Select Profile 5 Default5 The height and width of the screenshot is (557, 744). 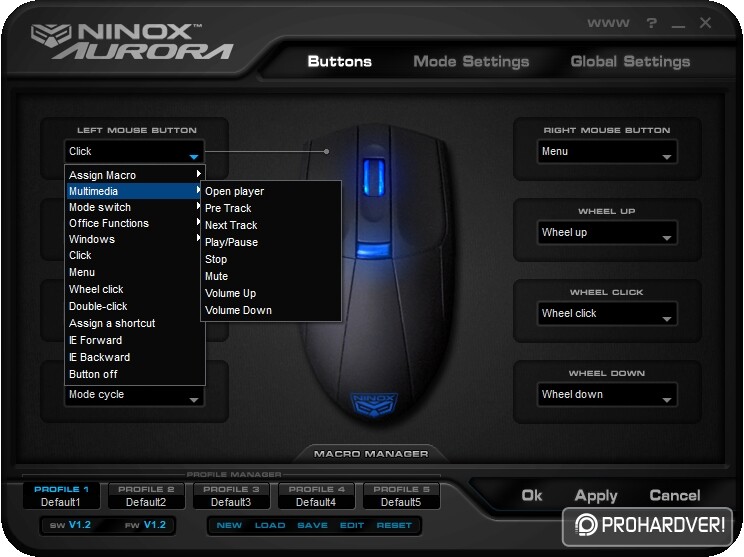tap(401, 496)
